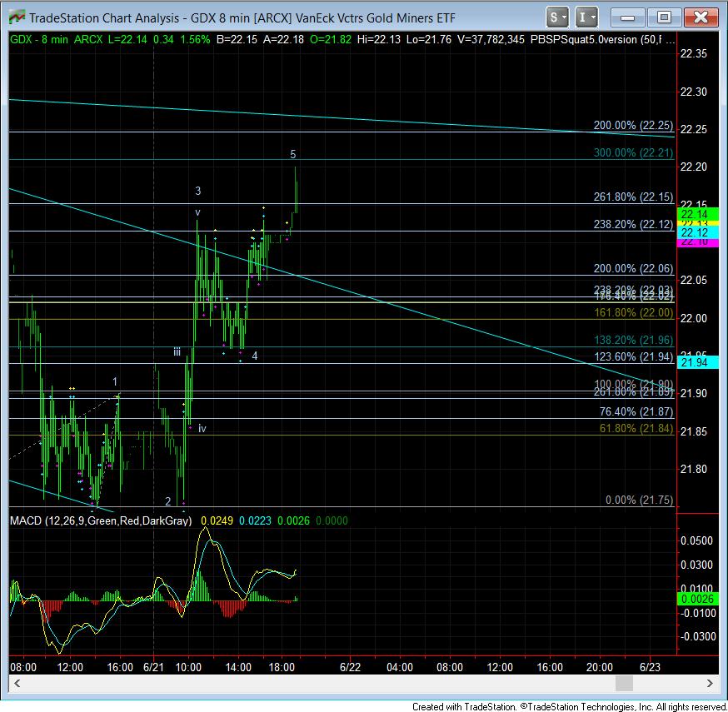Select the 238.20% (22.12) Fibonacci label
This screenshot has height=712, width=728.
pos(633,224)
